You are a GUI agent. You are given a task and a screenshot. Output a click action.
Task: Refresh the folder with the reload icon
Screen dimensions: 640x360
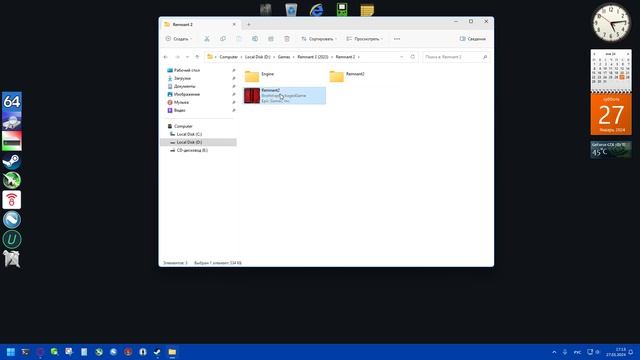tap(413, 57)
